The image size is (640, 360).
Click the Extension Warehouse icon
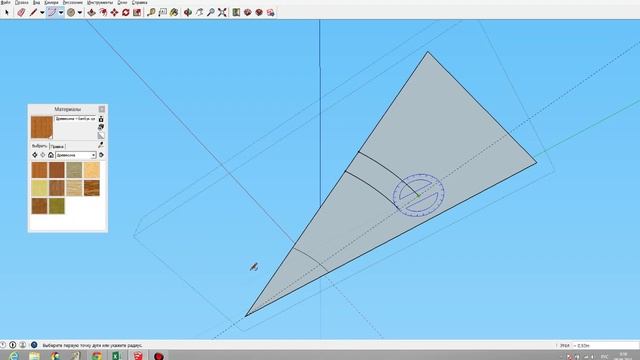(247, 12)
